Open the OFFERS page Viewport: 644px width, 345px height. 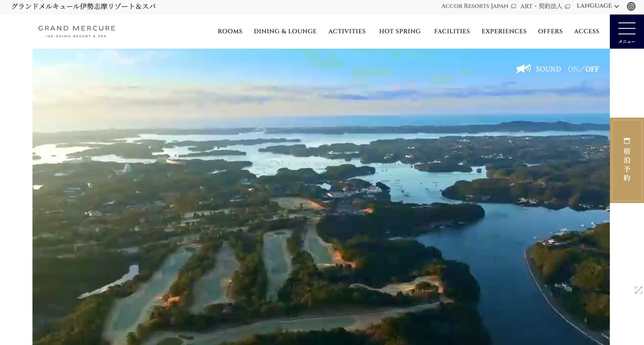pos(550,31)
